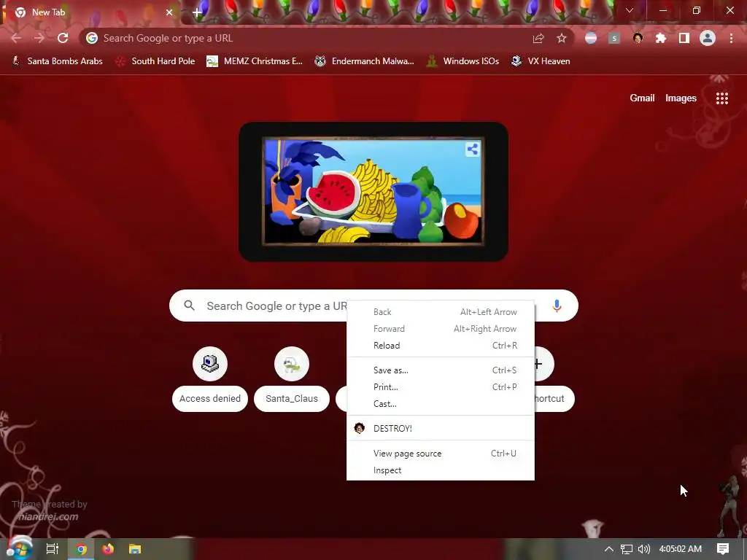Launch Firefox from the taskbar
The width and height of the screenshot is (747, 560).
(108, 549)
